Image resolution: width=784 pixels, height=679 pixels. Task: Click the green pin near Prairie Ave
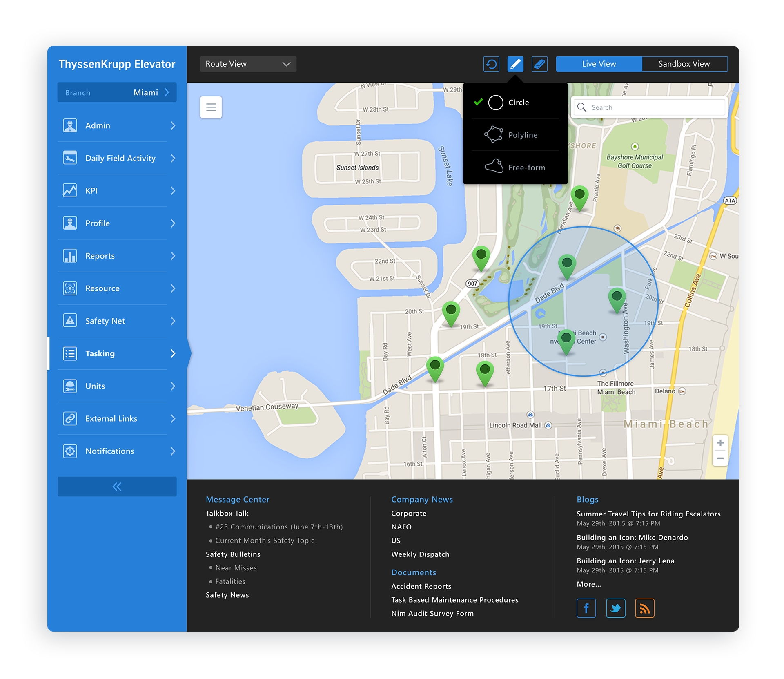pyautogui.click(x=579, y=198)
